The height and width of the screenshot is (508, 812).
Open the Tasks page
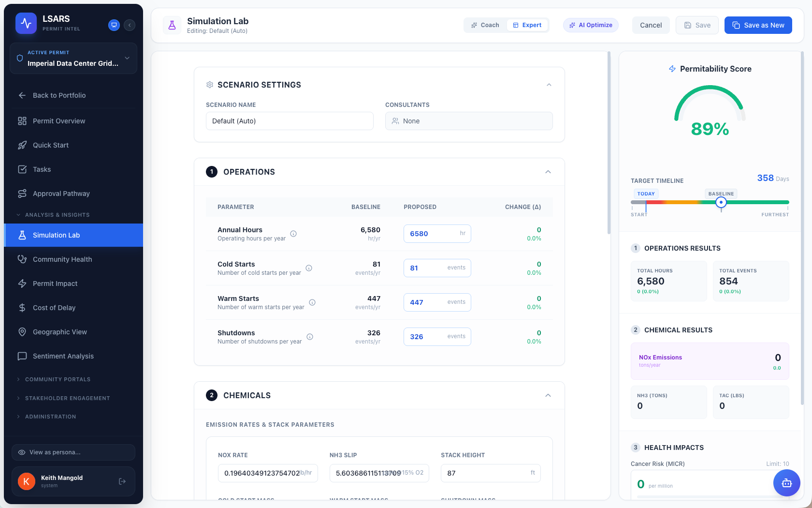click(x=73, y=169)
